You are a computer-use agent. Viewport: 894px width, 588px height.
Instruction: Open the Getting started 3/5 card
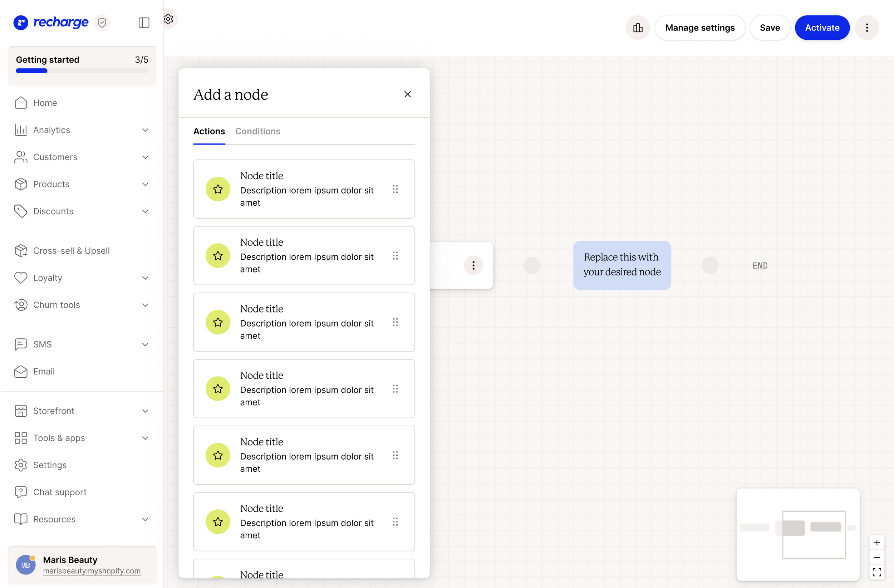tap(82, 65)
